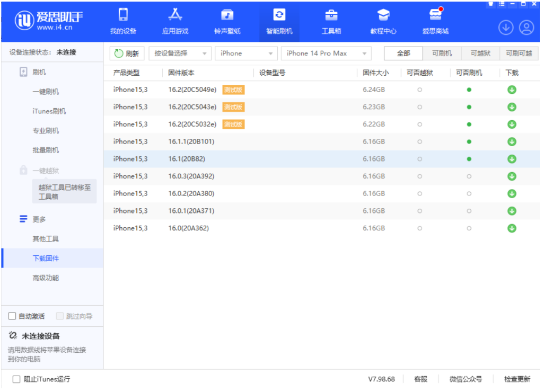The image size is (544, 392).
Task: Select the 16.1.1(20B101) firmware version text
Action: [x=191, y=142]
